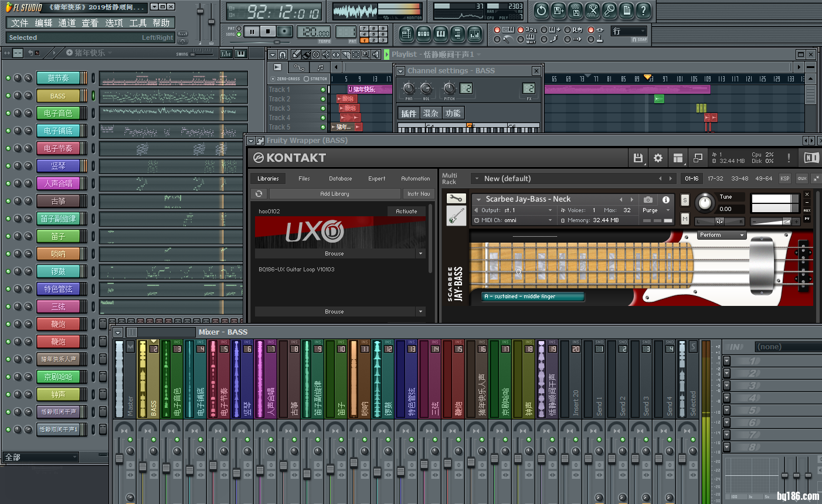Pause playback with the transport pause button
The image size is (822, 504).
[x=252, y=32]
